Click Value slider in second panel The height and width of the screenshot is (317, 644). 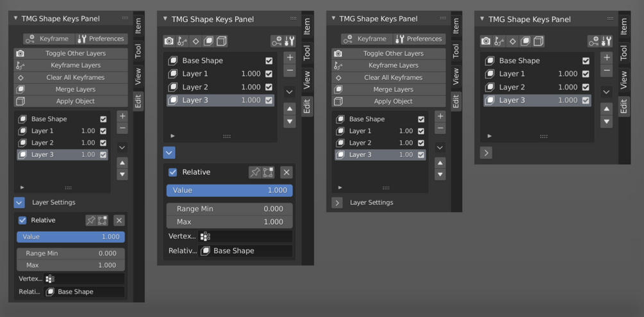pos(229,191)
